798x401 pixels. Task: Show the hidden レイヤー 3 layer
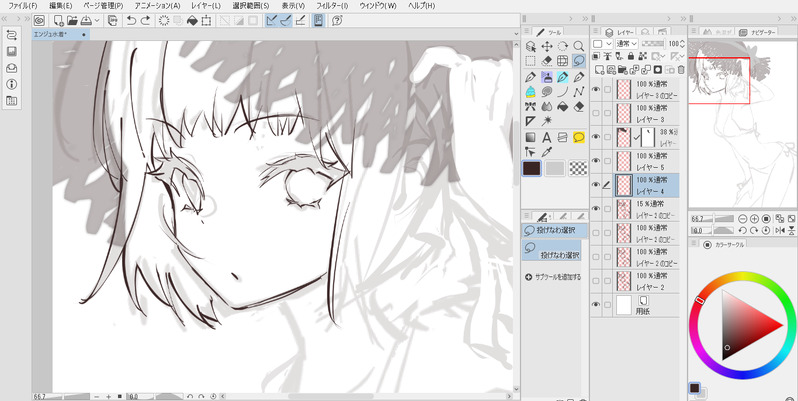(x=596, y=113)
